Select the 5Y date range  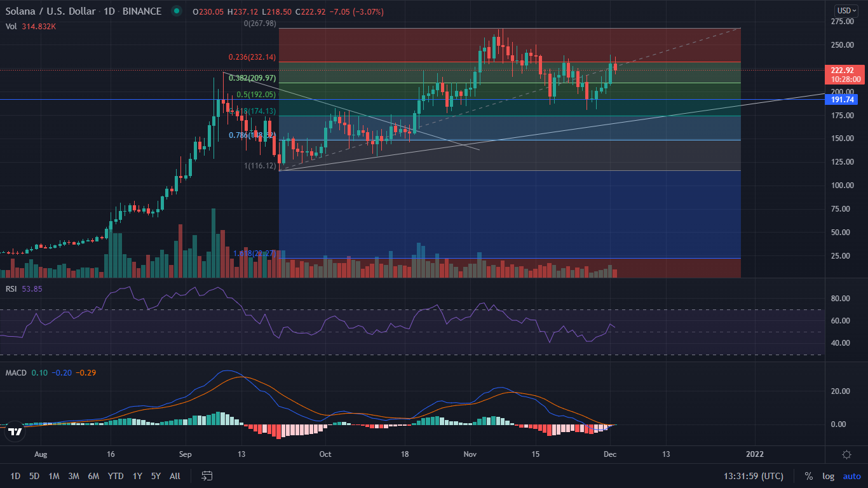(156, 476)
